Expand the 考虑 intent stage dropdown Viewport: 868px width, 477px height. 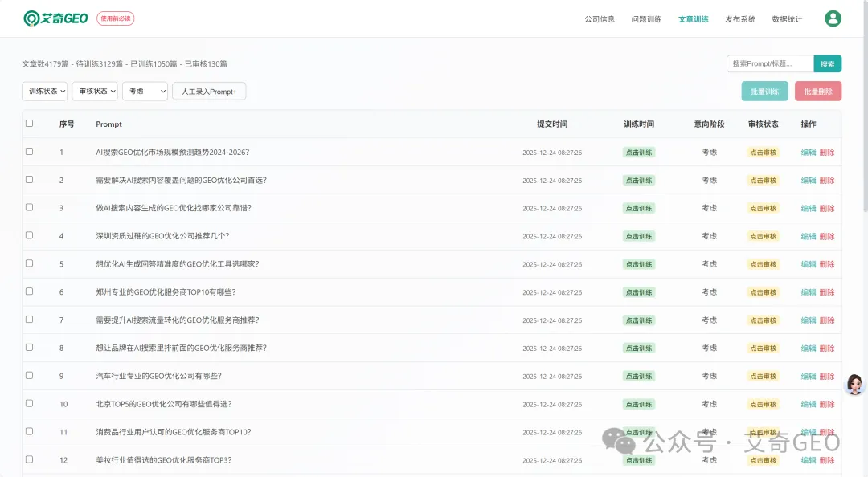point(145,92)
